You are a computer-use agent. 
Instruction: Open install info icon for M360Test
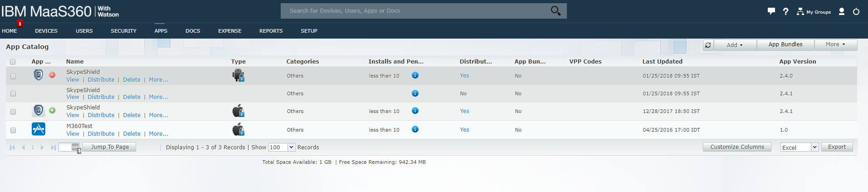pyautogui.click(x=415, y=129)
